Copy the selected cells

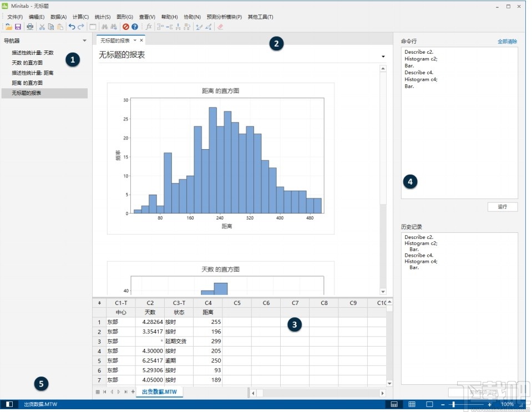pos(50,27)
